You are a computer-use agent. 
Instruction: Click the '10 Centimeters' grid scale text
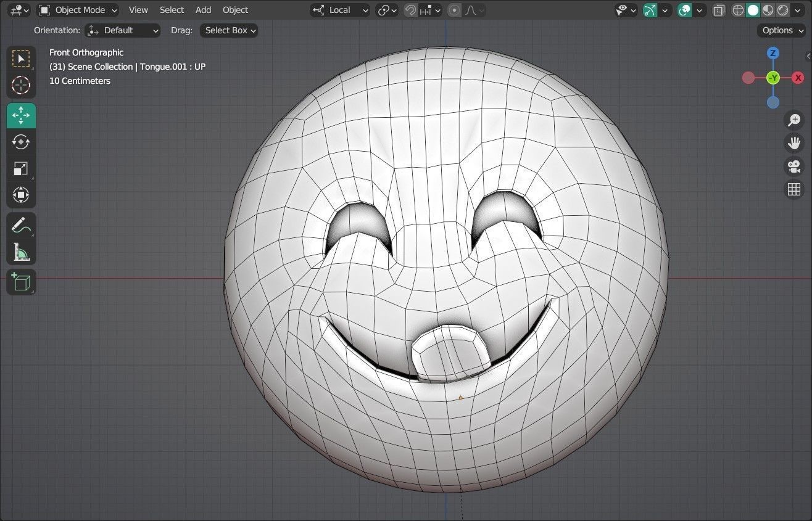(x=80, y=81)
